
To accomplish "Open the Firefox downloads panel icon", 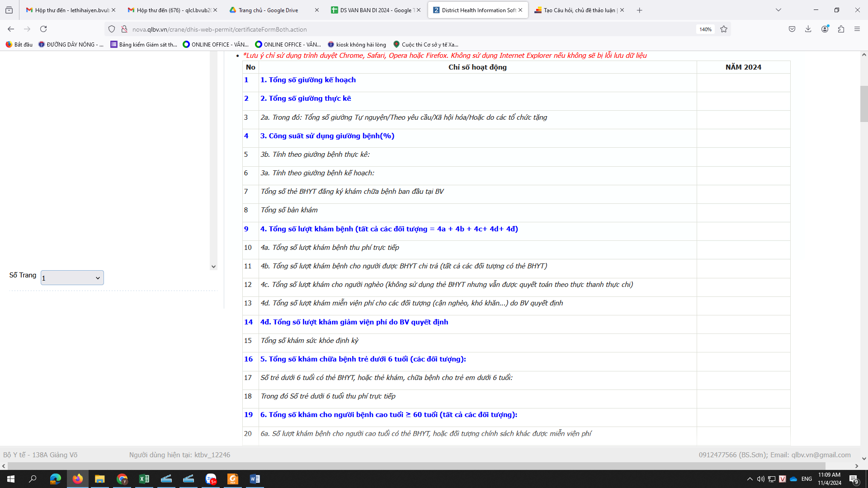I will pyautogui.click(x=808, y=29).
